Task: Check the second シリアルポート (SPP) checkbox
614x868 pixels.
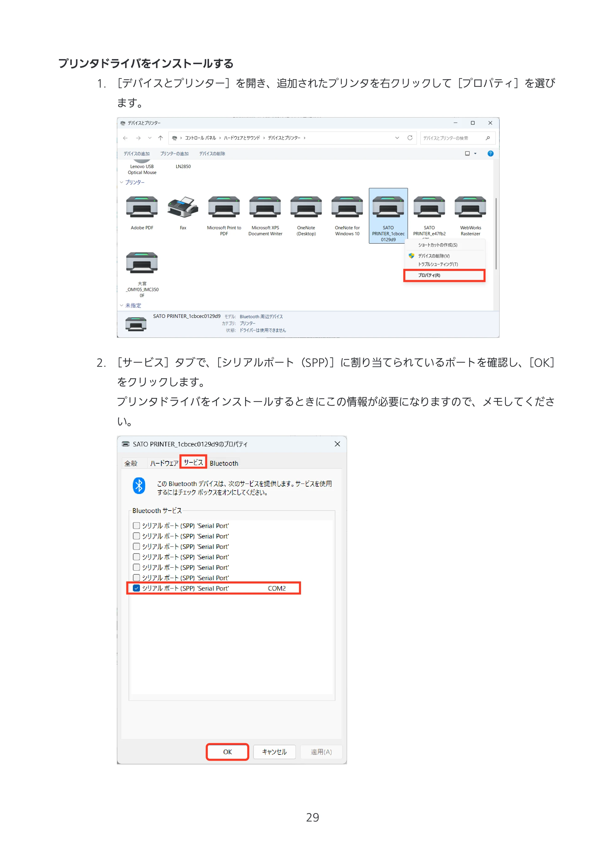Action: [x=137, y=536]
